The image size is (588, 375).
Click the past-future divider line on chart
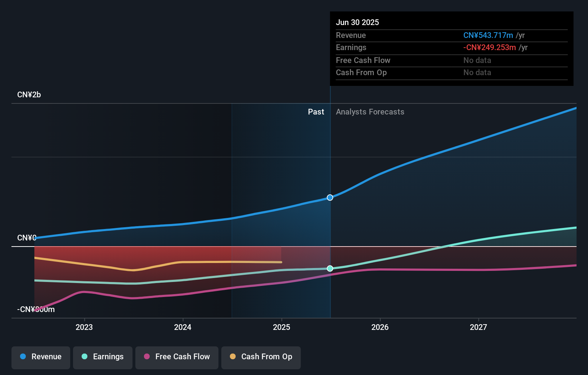tap(330, 215)
